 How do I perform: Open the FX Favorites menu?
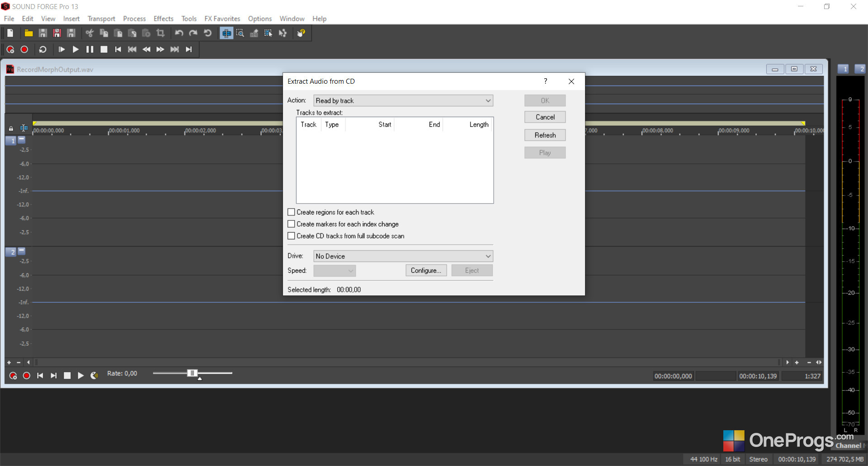pyautogui.click(x=222, y=19)
